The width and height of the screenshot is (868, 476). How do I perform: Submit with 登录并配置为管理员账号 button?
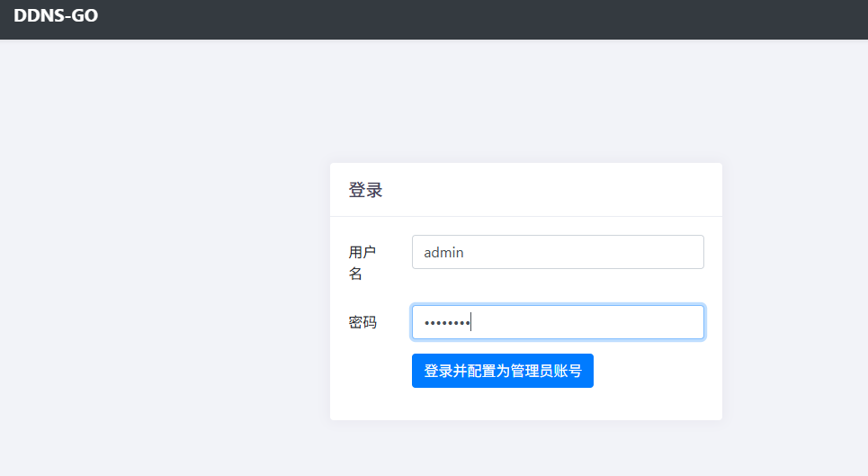point(502,371)
